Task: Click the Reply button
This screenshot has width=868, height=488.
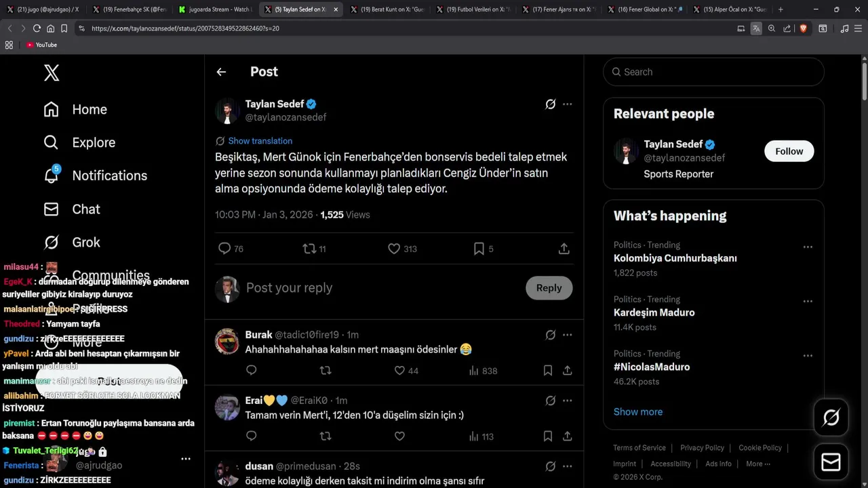Action: pyautogui.click(x=549, y=288)
